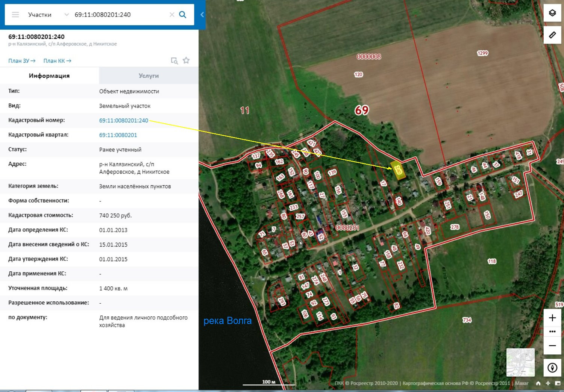Screen dimensions: 564x392
Task: Open the План ЗУ link
Action: tap(22, 61)
